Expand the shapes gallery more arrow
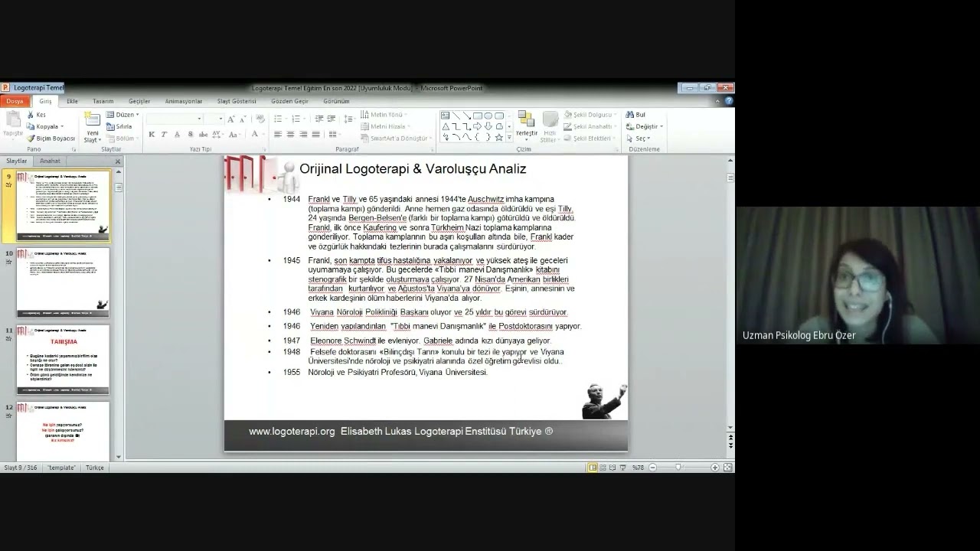 (x=509, y=138)
